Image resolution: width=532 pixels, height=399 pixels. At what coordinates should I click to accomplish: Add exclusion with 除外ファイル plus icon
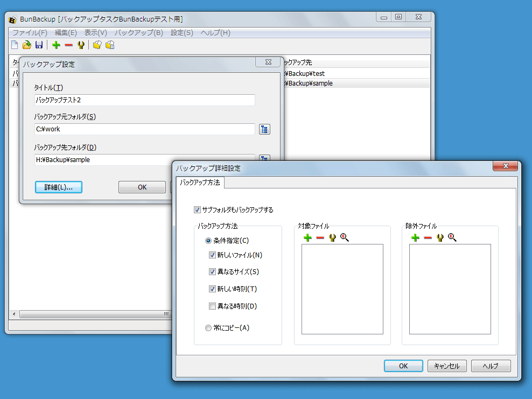(415, 237)
